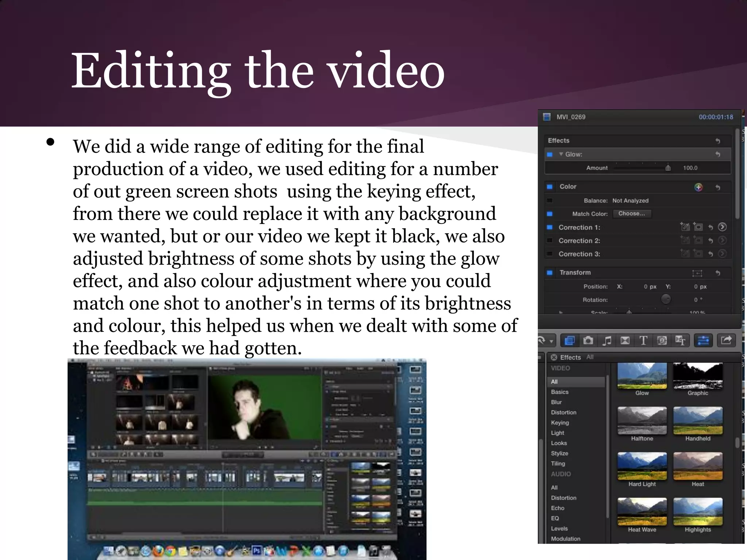
Task: Click the Share arrow icon
Action: tap(726, 341)
